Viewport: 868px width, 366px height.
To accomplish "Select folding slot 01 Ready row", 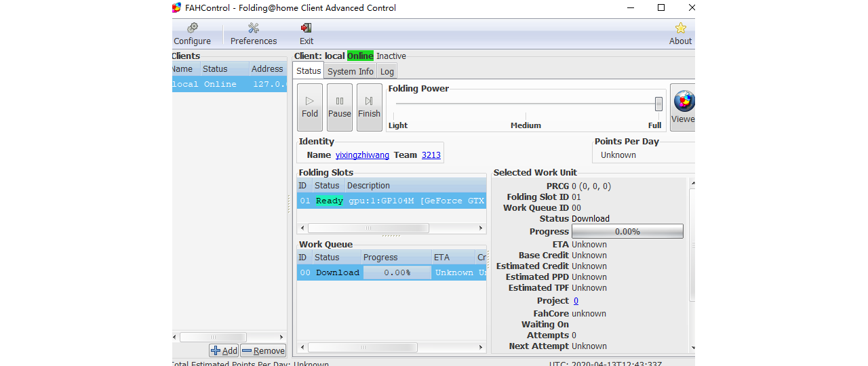I will tap(391, 201).
